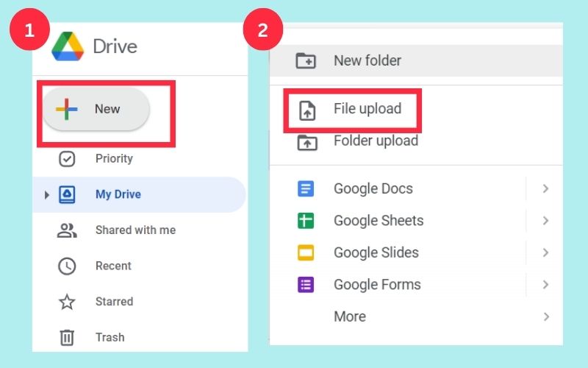Click the New folder icon
The image size is (588, 368).
tap(306, 60)
